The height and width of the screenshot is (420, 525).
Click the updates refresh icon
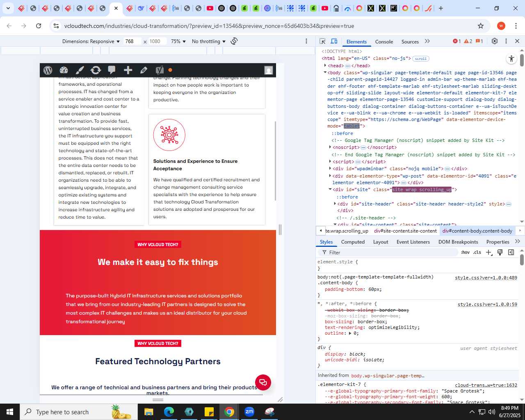click(x=96, y=70)
